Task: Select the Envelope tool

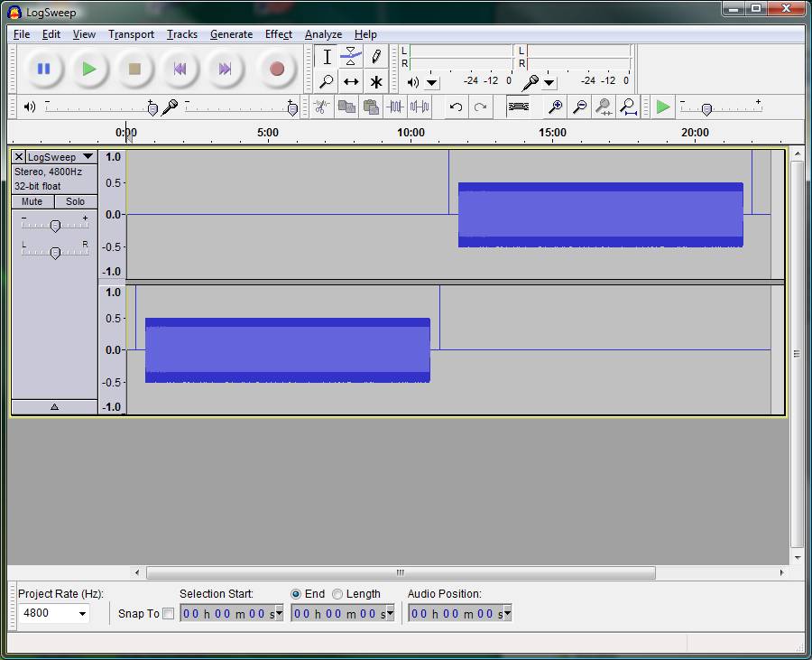Action: point(351,57)
